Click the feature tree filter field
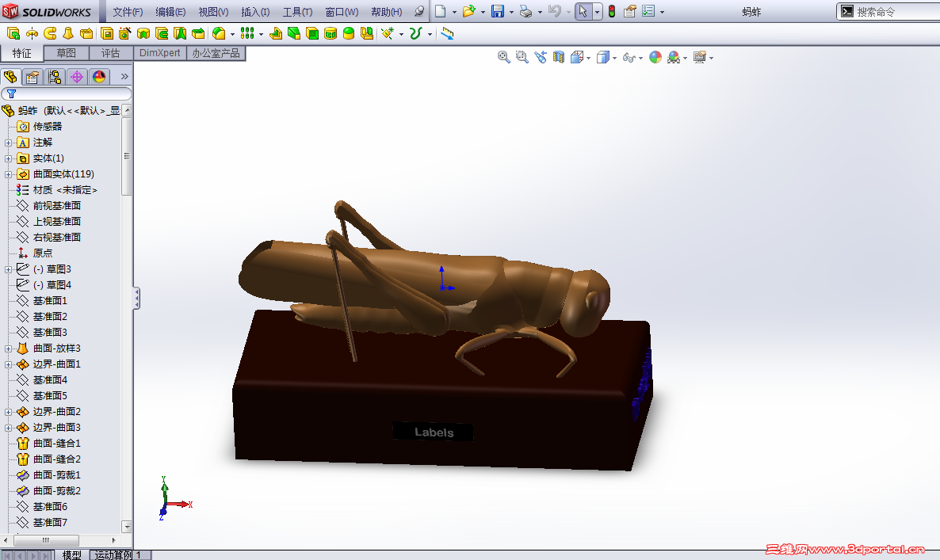940x560 pixels. (x=67, y=94)
